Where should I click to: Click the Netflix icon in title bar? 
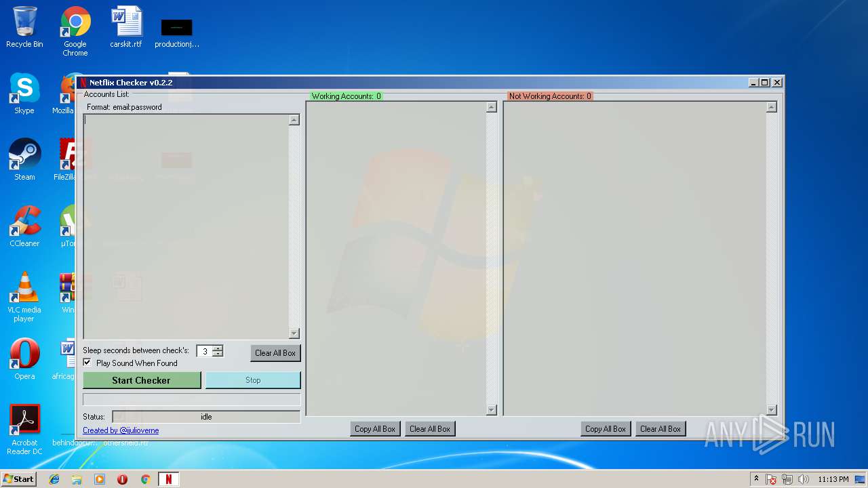(83, 83)
